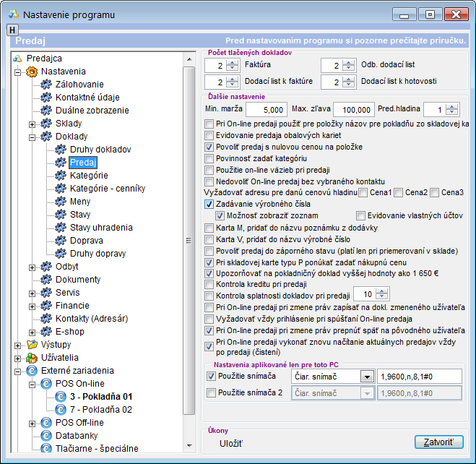Click the gear icon beside E-shop
476x464 pixels.
click(x=46, y=332)
